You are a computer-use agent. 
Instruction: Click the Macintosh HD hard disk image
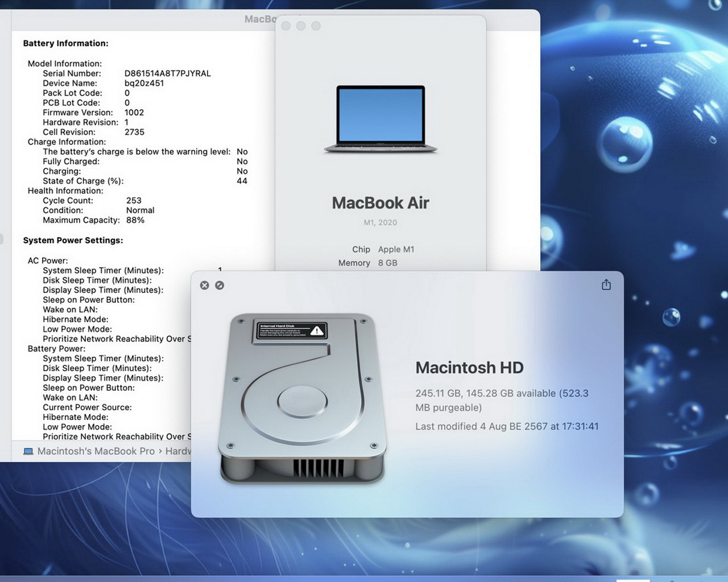(303, 398)
